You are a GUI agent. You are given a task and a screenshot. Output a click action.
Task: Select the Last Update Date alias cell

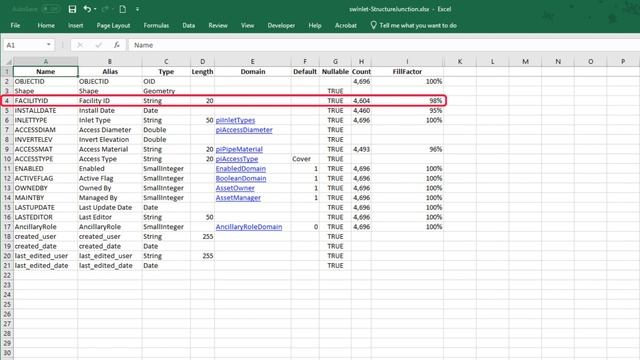(x=110, y=207)
